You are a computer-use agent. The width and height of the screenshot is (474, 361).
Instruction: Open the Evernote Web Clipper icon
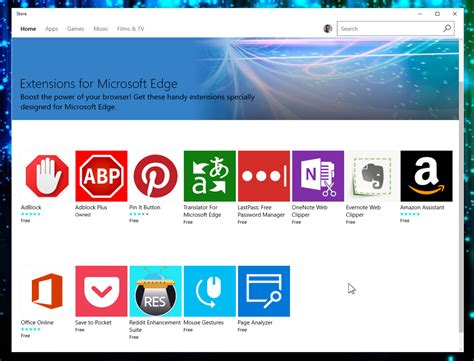pos(372,176)
